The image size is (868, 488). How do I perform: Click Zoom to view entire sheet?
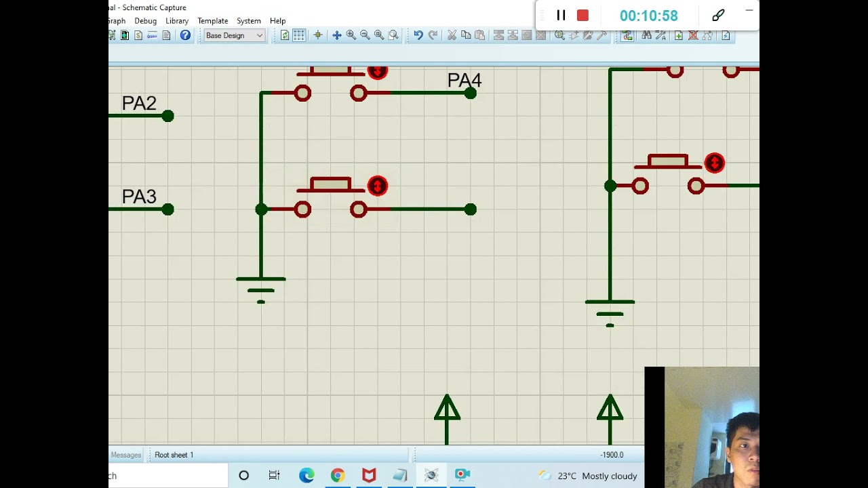tap(379, 35)
